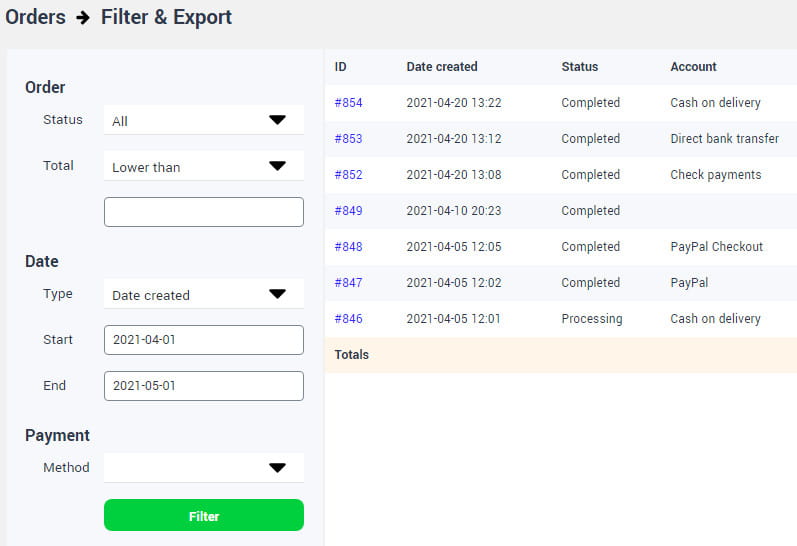The width and height of the screenshot is (797, 546).
Task: Open order #854
Action: coord(348,103)
